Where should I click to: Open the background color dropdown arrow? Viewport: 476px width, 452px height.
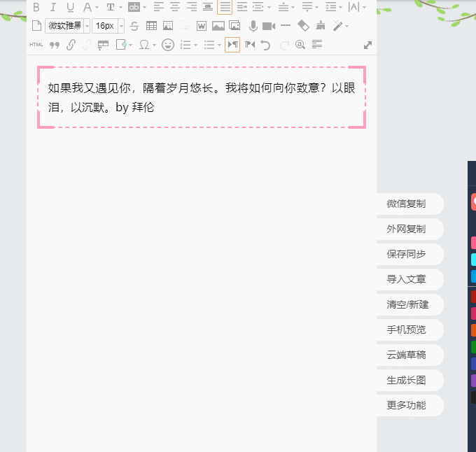[144, 7]
